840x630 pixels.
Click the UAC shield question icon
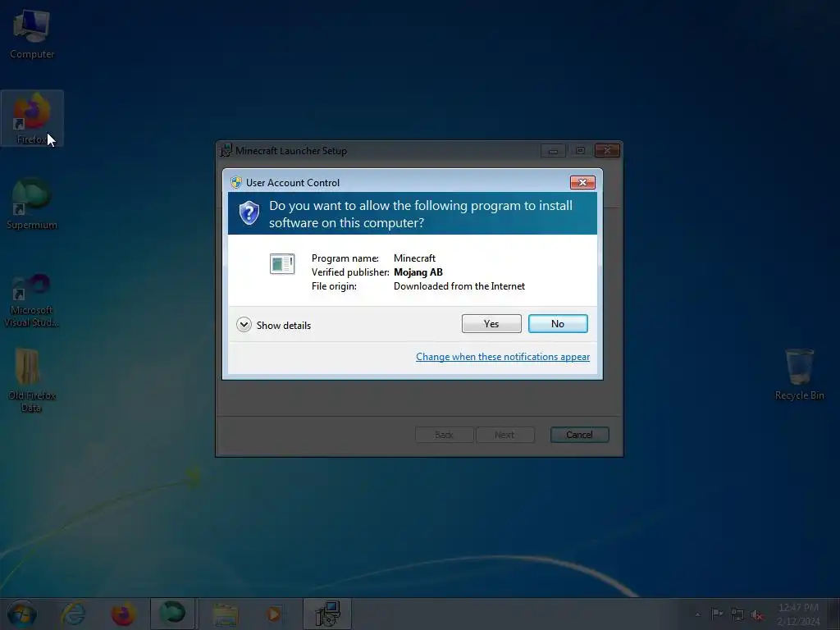click(249, 213)
